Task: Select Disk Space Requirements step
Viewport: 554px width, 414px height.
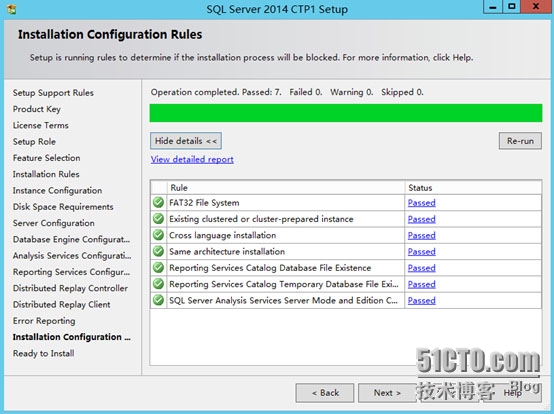Action: (63, 207)
